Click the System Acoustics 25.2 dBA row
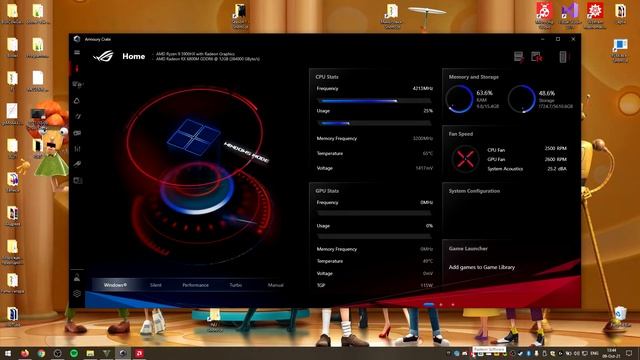This screenshot has width=640, height=360. coord(527,169)
